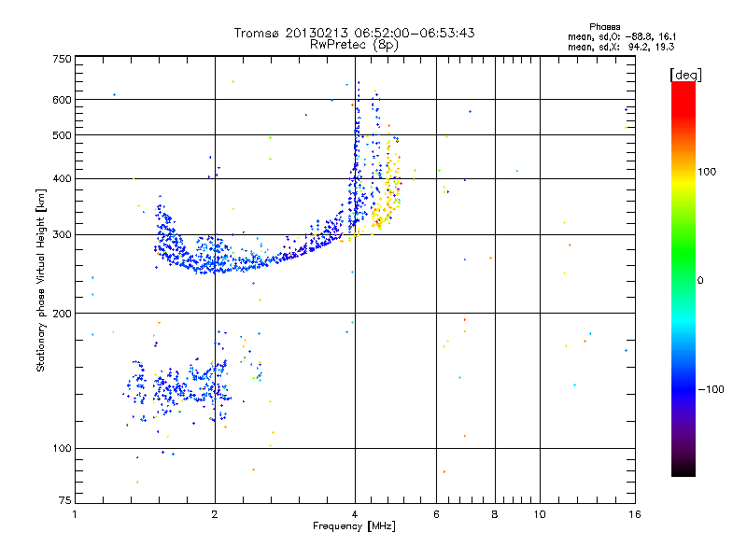Click the y-axis tick label '100'

click(x=62, y=449)
